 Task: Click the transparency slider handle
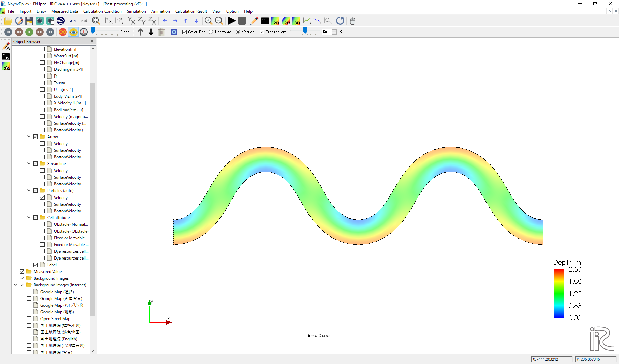coord(305,31)
